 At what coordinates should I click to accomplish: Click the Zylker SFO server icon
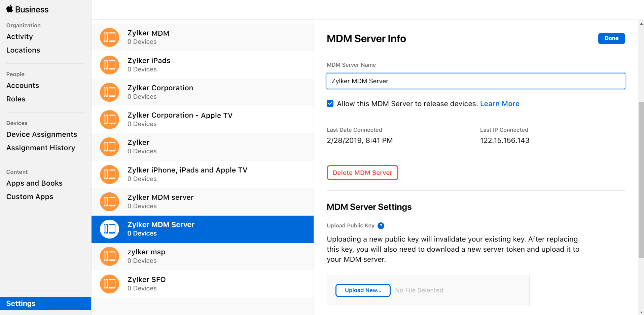coord(109,284)
